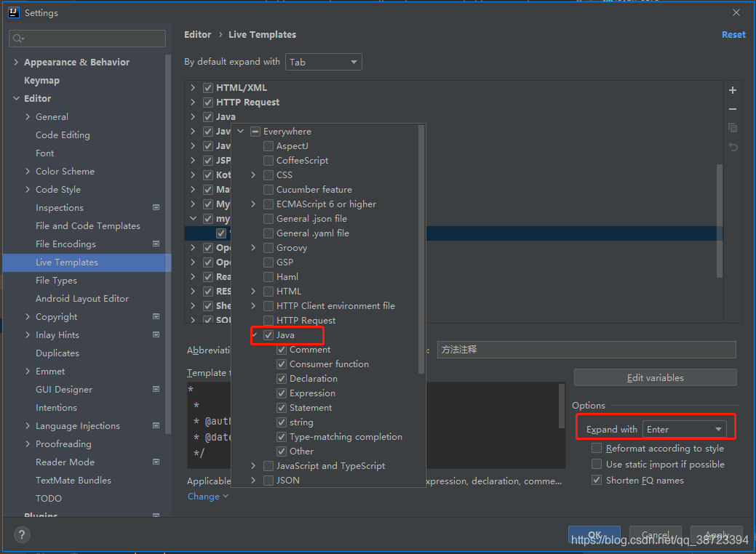Close the Settings dialog
Screen dimensions: 756x554
click(x=736, y=12)
